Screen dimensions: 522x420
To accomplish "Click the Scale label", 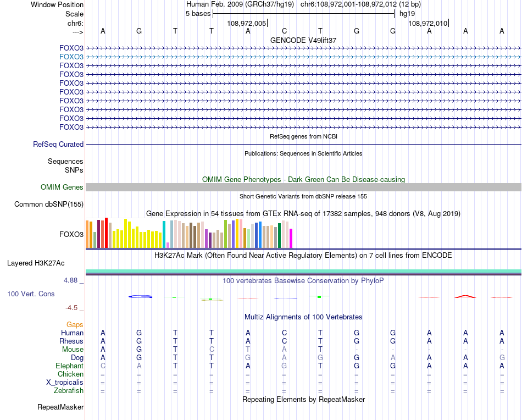I will (74, 14).
